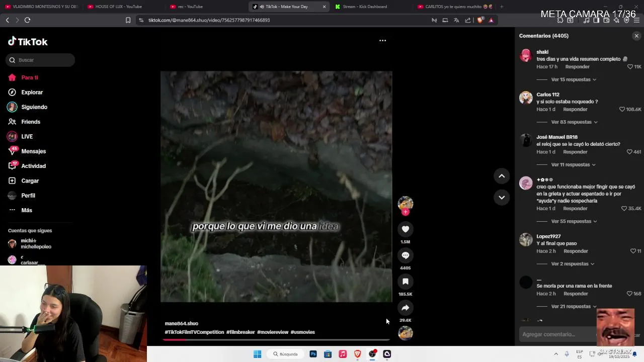Open Brave wallet icon in toolbar

click(606, 20)
